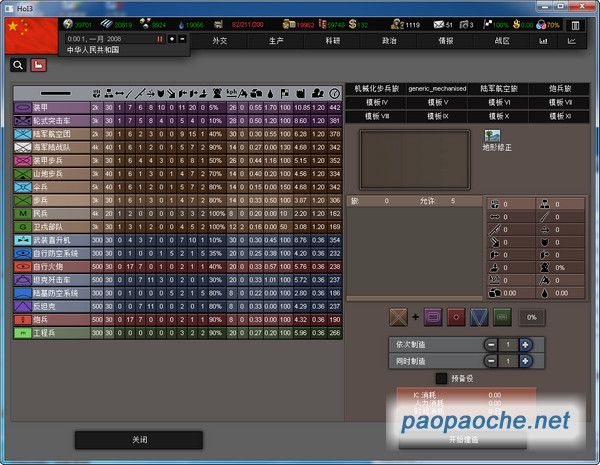Viewport: 600px width, 465px height.
Task: Click the bar chart statistics icon
Action: pyautogui.click(x=543, y=41)
